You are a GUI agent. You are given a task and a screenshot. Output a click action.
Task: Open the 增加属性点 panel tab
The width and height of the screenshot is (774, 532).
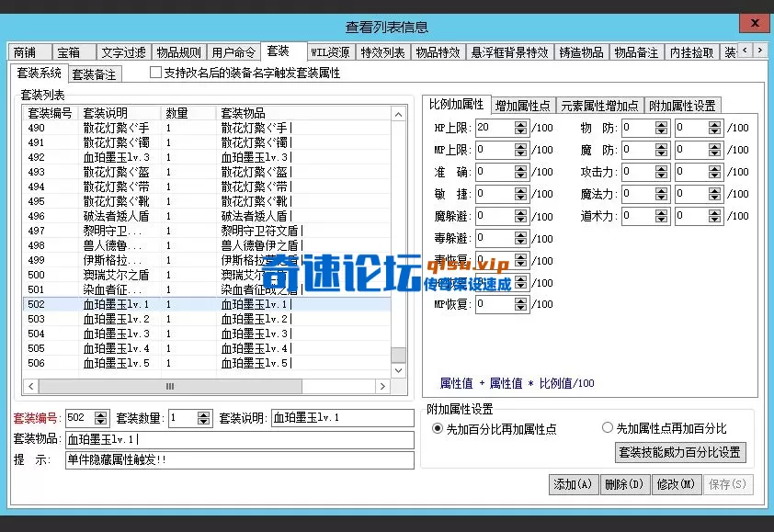click(522, 104)
